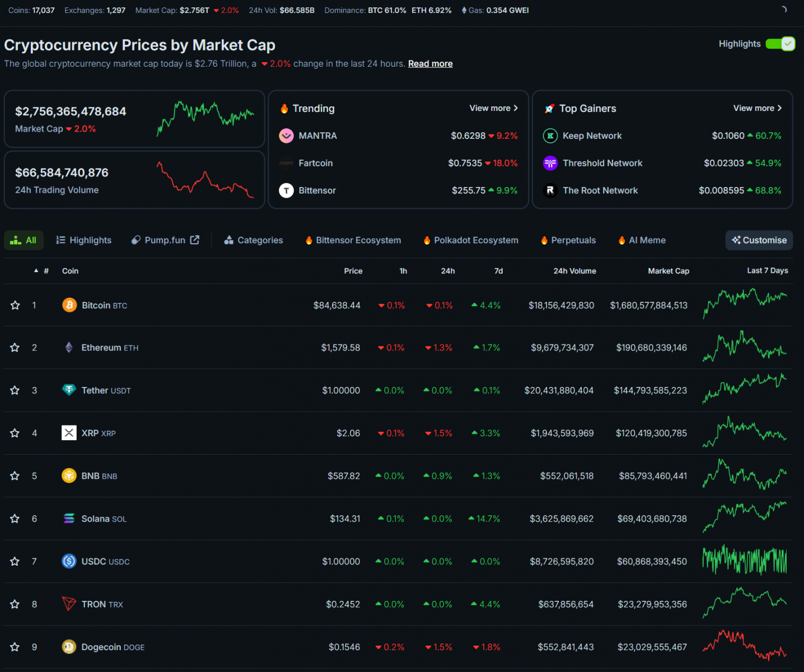This screenshot has width=804, height=672.
Task: Open the Categories tab
Action: [254, 240]
